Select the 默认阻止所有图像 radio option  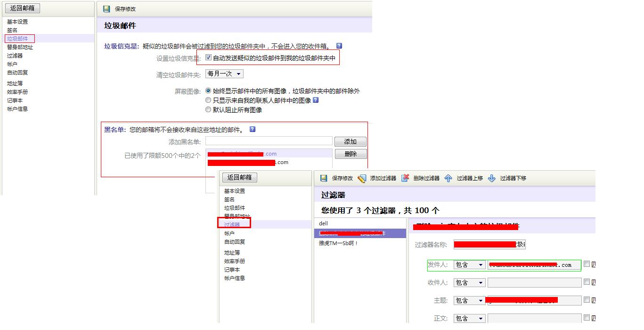208,109
